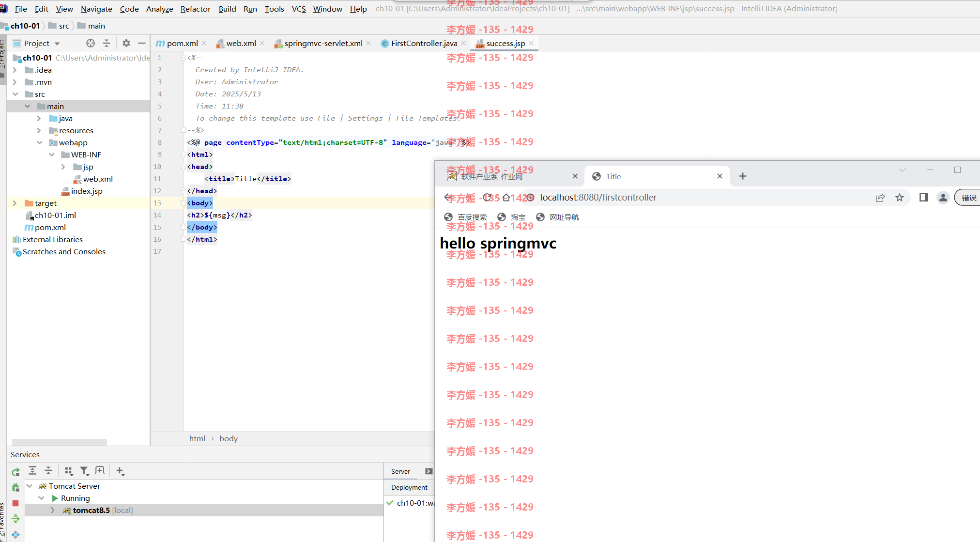This screenshot has height=542, width=980.
Task: Collapse the Tomcat Server node
Action: point(29,486)
